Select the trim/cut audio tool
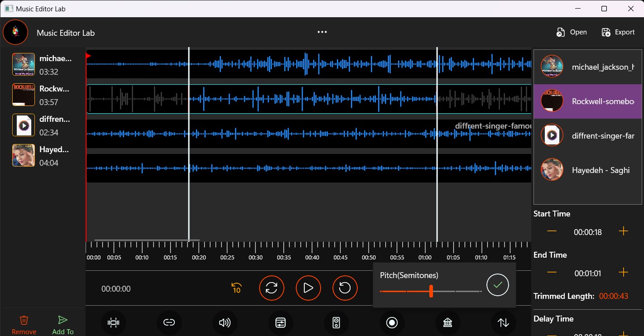The width and height of the screenshot is (644, 336). [113, 322]
